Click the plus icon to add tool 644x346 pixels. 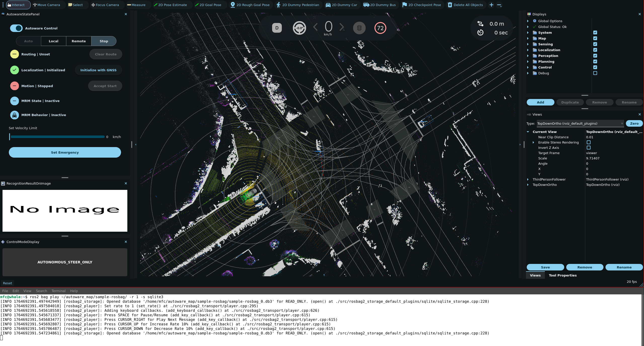pyautogui.click(x=491, y=5)
